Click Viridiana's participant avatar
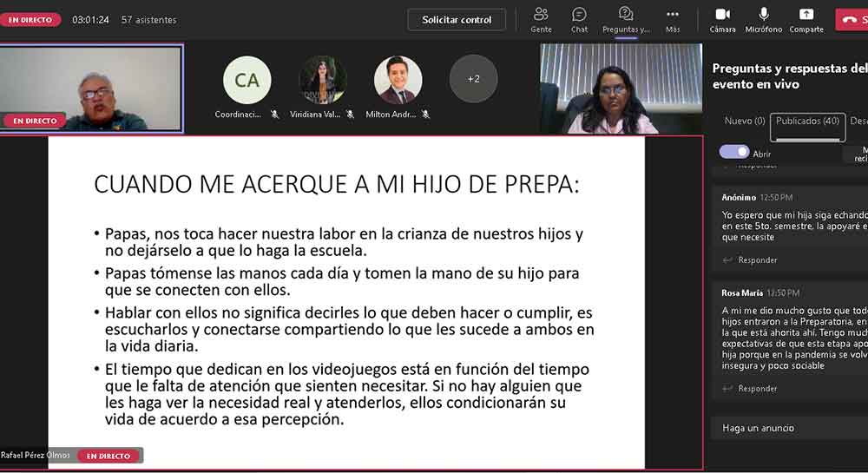This screenshot has width=868, height=473. (323, 80)
